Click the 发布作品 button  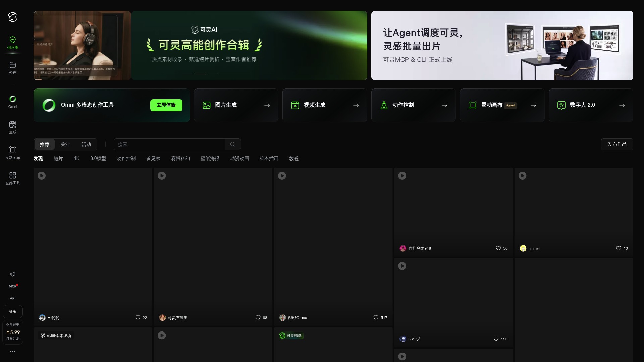pos(617,144)
